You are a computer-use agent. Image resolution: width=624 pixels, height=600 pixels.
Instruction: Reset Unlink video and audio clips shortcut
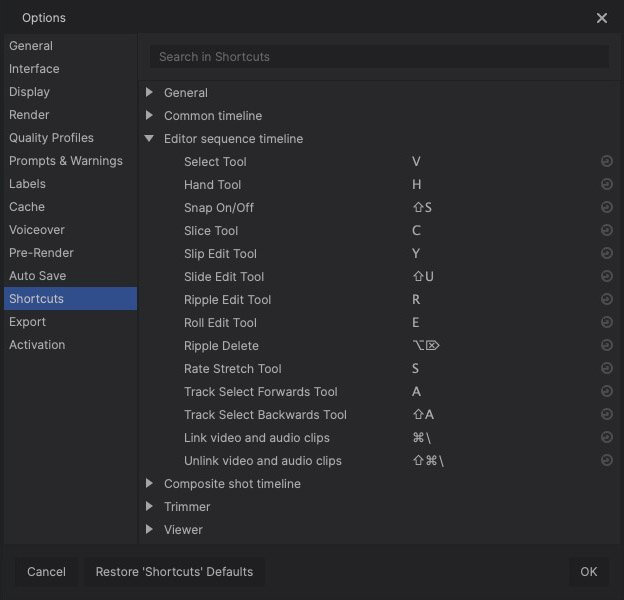606,461
